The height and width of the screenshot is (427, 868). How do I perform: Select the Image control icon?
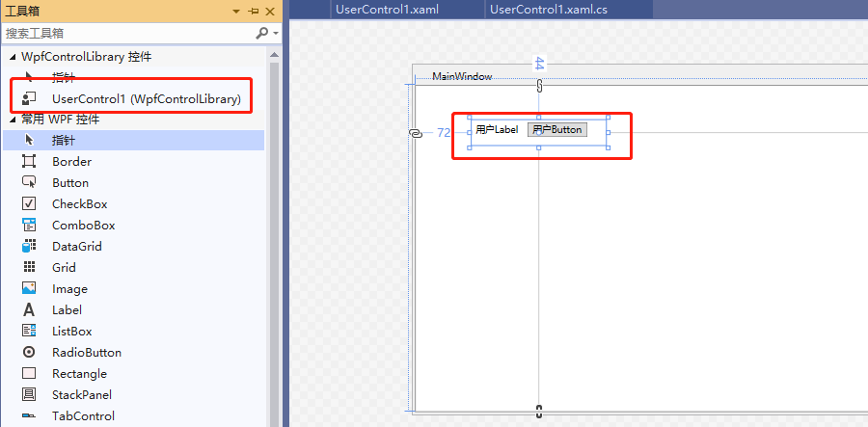click(x=29, y=288)
